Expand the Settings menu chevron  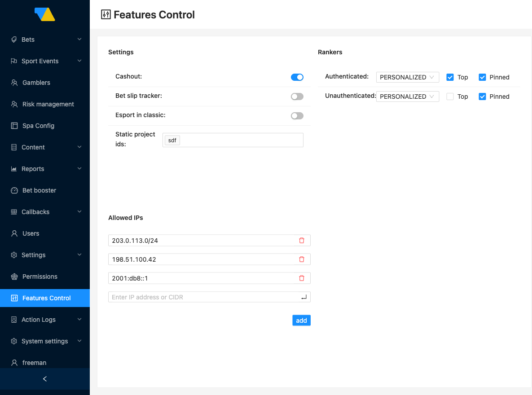click(79, 255)
